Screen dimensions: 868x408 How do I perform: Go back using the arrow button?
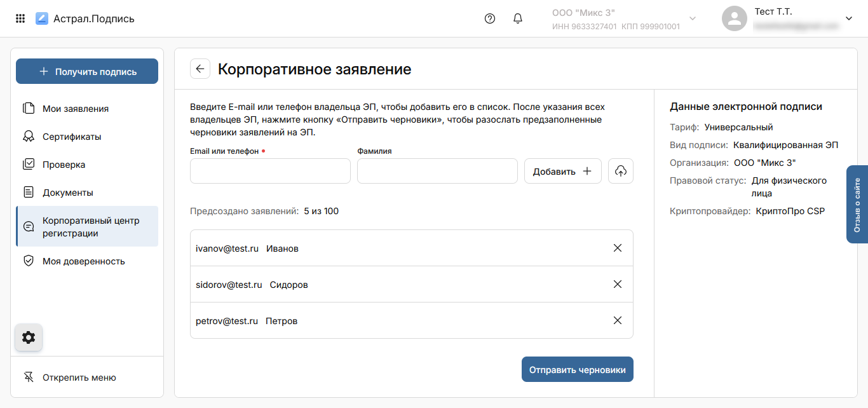(x=200, y=69)
